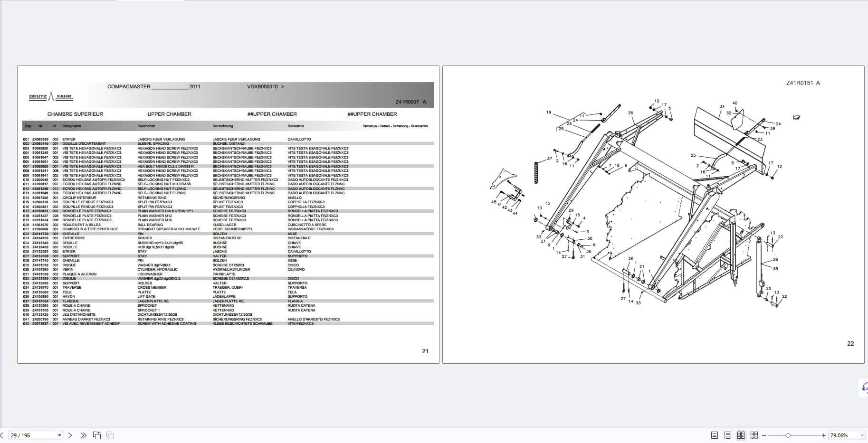This screenshot has height=443, width=868.
Task: Click the 'Bezeichnung' column header
Action: [223, 126]
